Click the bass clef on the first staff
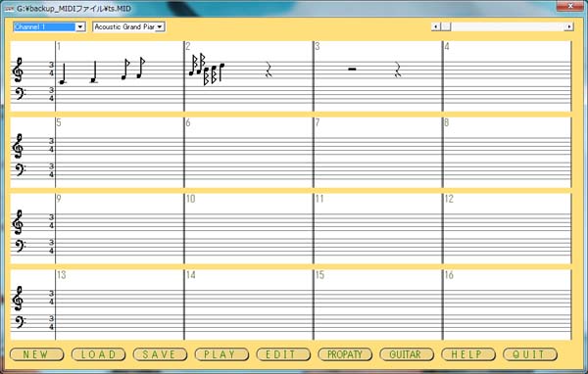This screenshot has width=588, height=374. pyautogui.click(x=19, y=93)
